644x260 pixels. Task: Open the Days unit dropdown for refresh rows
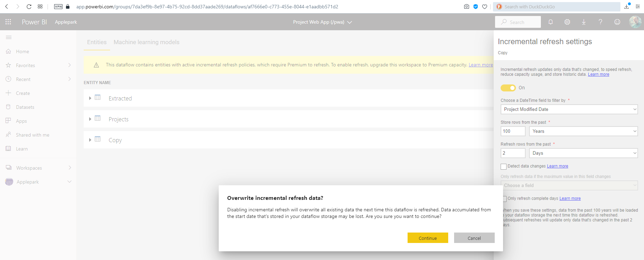[x=583, y=153]
